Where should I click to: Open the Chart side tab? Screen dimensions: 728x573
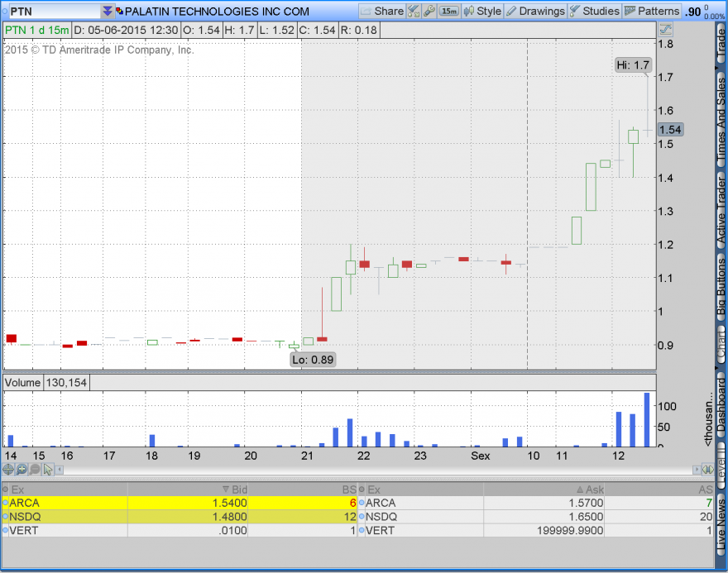(721, 345)
